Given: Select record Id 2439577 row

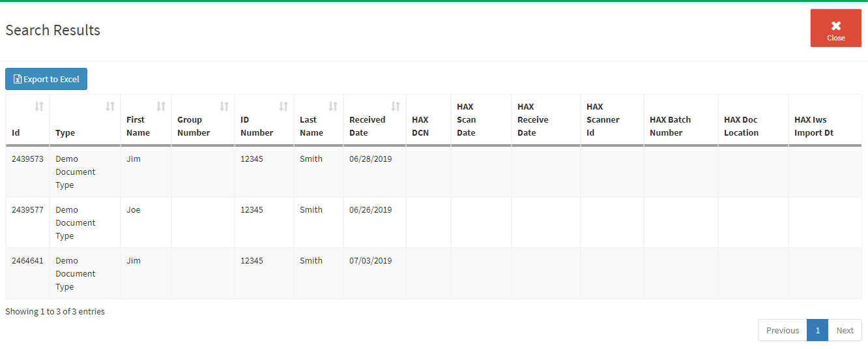Looking at the screenshot, I should click(27, 209).
